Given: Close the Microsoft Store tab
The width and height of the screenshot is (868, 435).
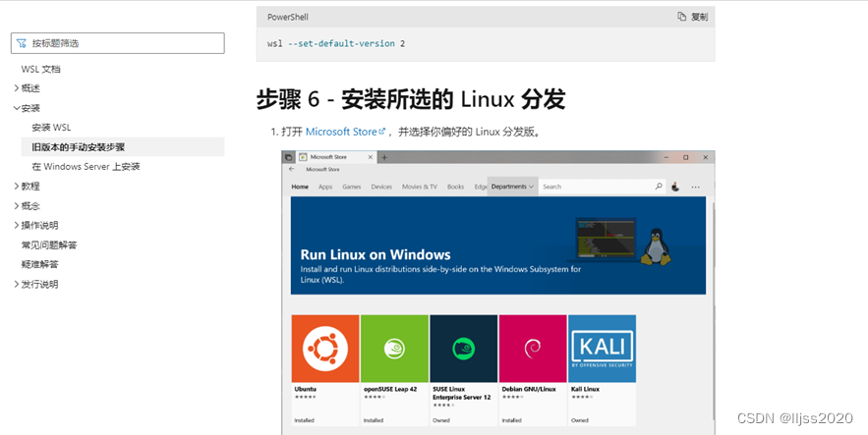Looking at the screenshot, I should [x=371, y=157].
